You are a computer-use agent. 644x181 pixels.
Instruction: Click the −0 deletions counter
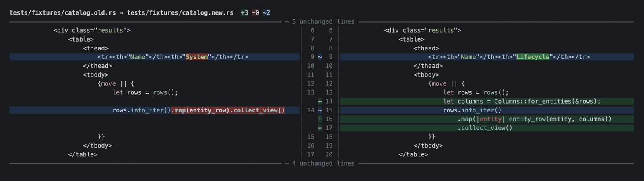[256, 13]
